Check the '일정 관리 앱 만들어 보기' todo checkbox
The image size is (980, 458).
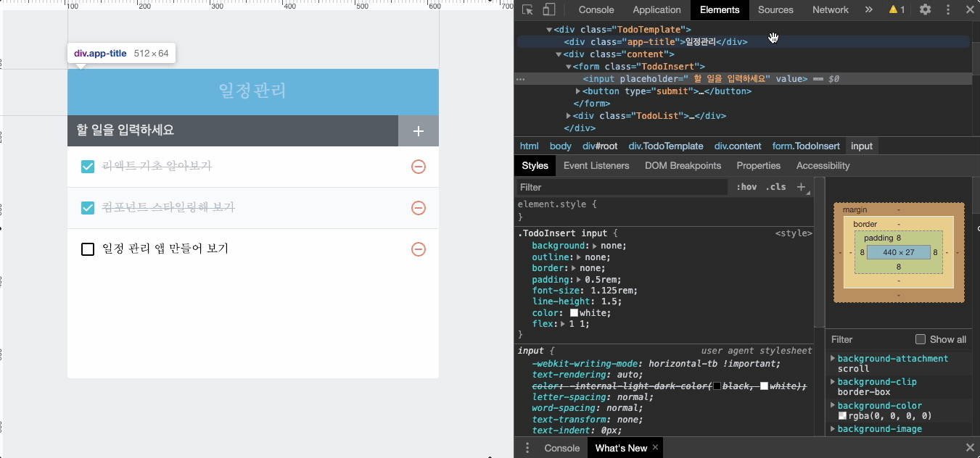[87, 249]
